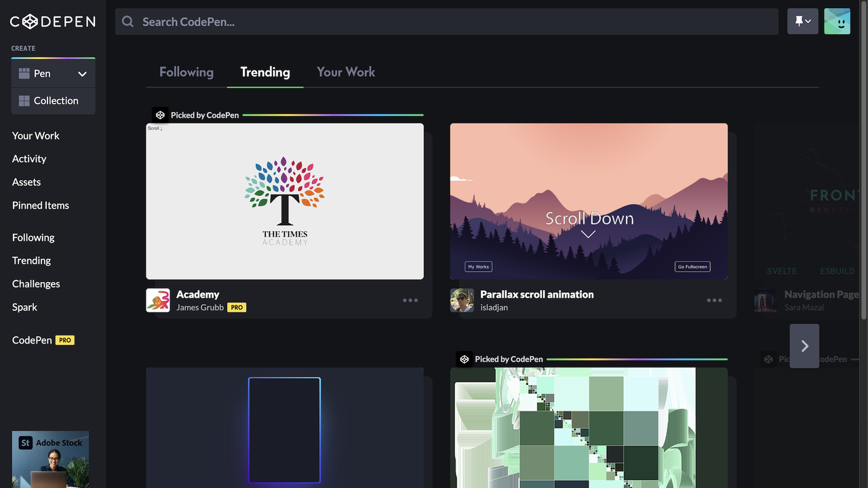The width and height of the screenshot is (868, 488).
Task: Open Challenges from the sidebar
Action: pyautogui.click(x=36, y=284)
